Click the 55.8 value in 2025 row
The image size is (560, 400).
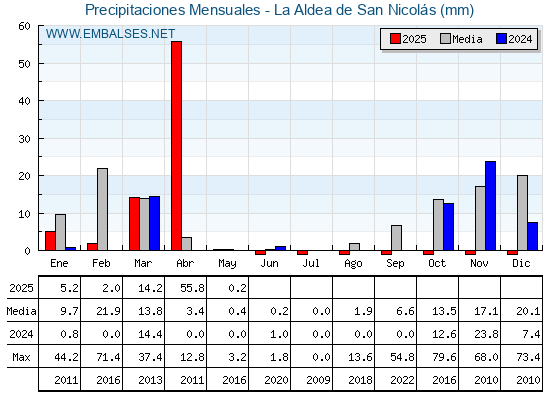point(192,288)
